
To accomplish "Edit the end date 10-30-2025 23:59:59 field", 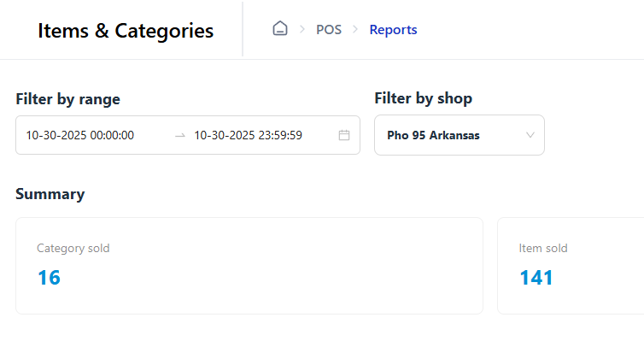I will pos(248,135).
